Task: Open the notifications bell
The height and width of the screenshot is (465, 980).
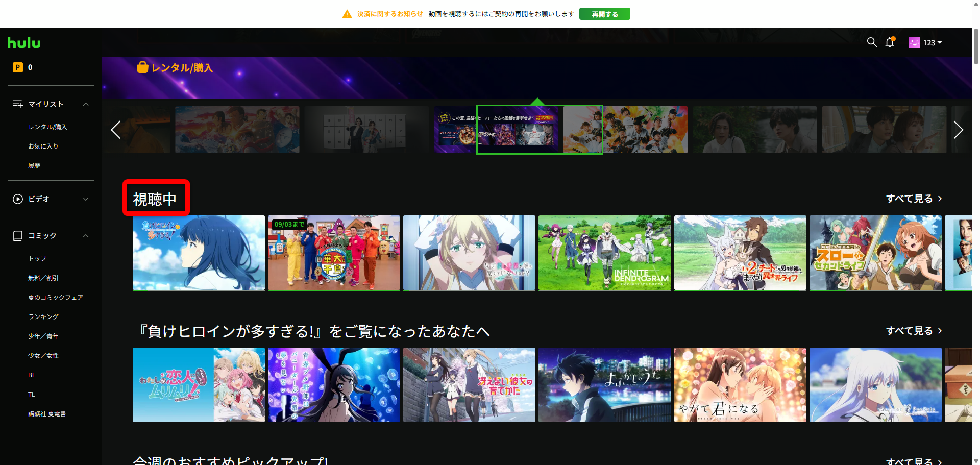Action: [890, 42]
